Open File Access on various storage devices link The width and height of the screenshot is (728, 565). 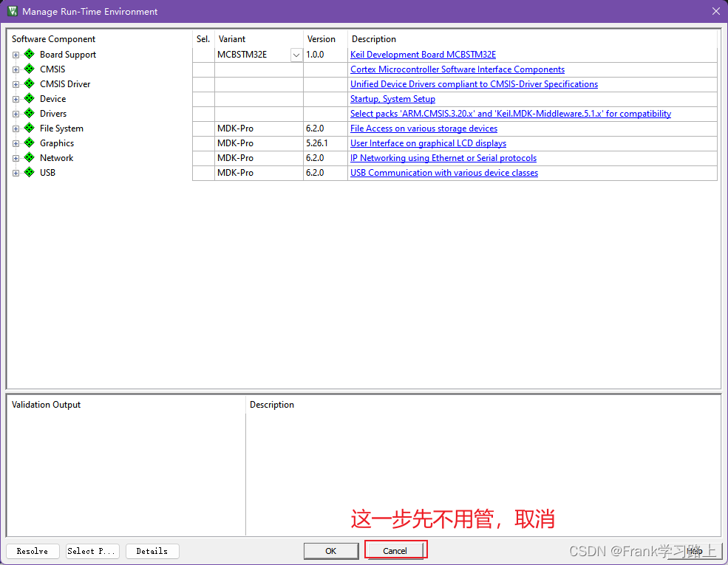click(x=424, y=129)
